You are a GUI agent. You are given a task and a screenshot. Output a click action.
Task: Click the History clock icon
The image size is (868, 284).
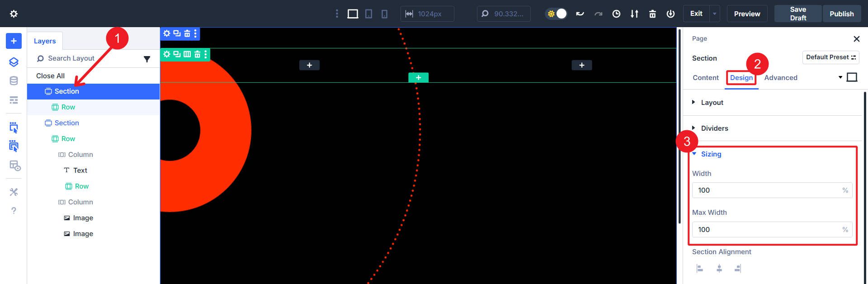pyautogui.click(x=616, y=14)
